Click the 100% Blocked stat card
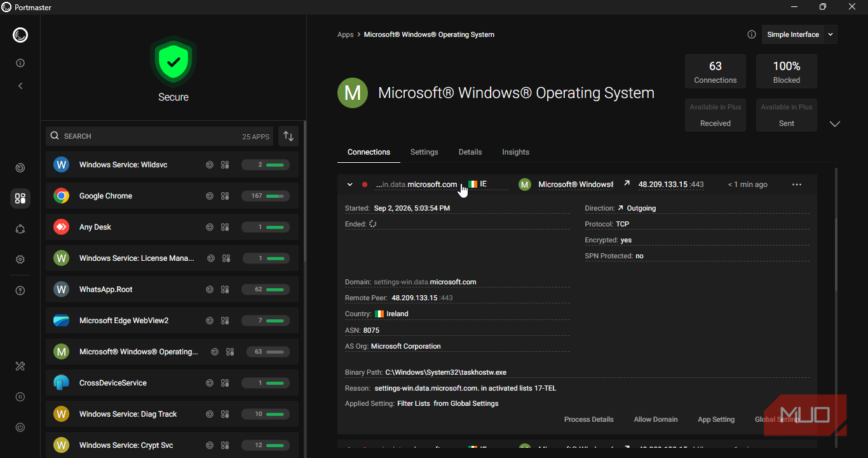Screen dimensions: 868x458 coord(787,72)
